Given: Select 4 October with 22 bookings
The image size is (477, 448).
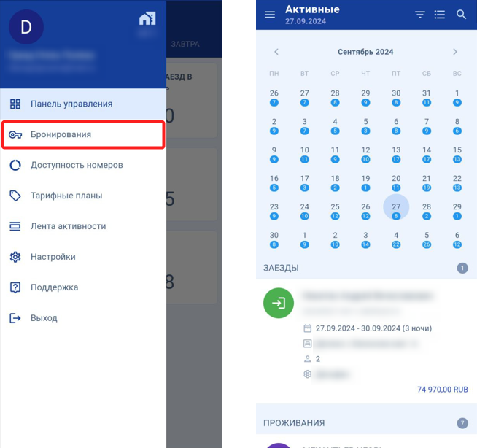Looking at the screenshot, I should point(396,239).
